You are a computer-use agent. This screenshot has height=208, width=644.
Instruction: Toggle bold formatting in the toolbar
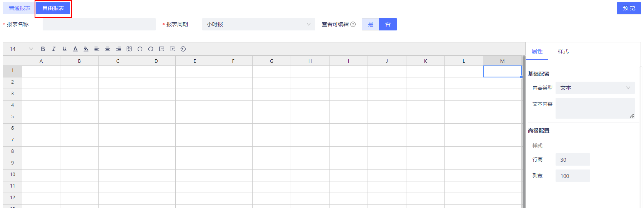tap(43, 49)
